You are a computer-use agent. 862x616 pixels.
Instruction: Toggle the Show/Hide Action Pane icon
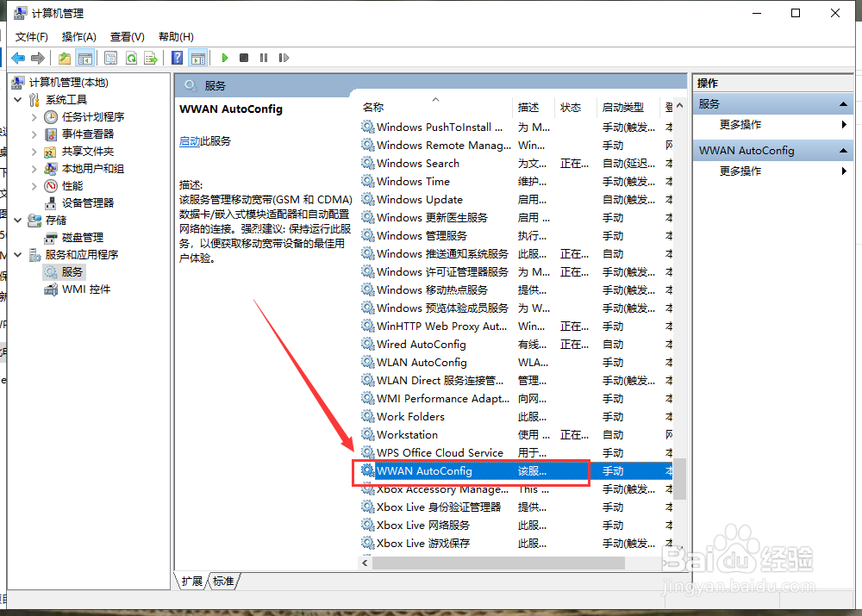(198, 58)
